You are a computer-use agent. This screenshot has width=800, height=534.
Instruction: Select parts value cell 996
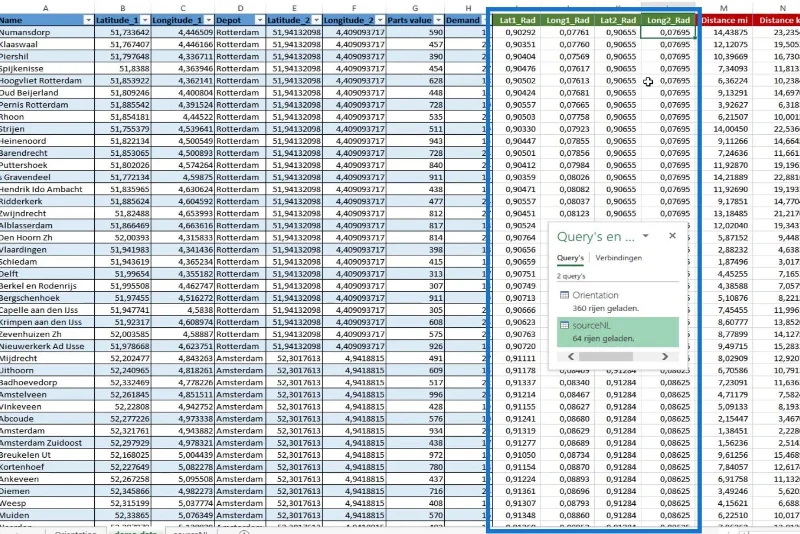coord(415,395)
